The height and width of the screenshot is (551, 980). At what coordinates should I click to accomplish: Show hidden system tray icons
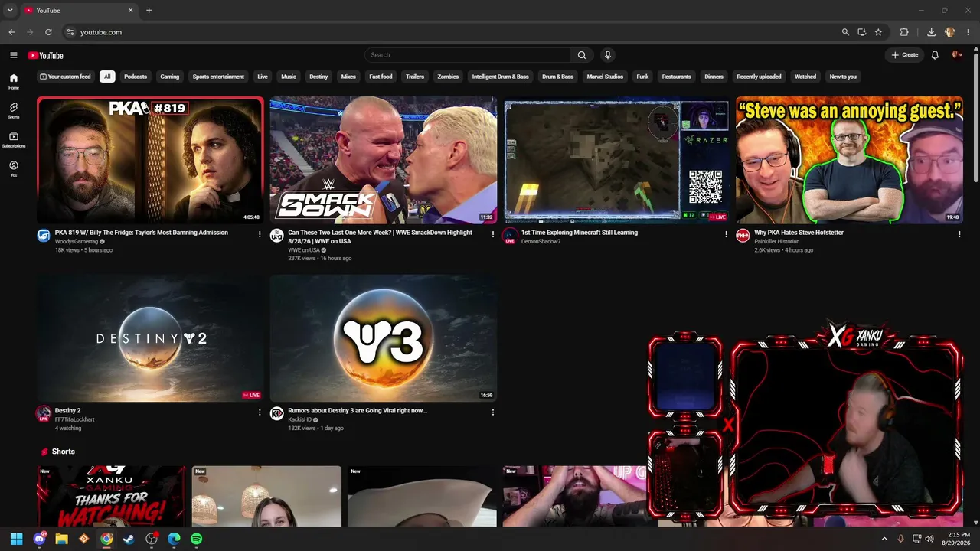pyautogui.click(x=884, y=539)
